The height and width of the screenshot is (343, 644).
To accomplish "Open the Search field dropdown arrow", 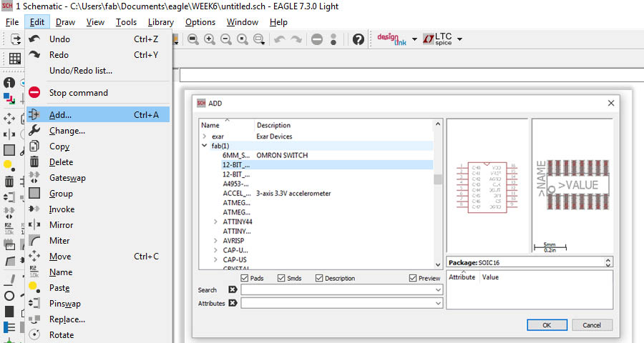I will point(438,289).
